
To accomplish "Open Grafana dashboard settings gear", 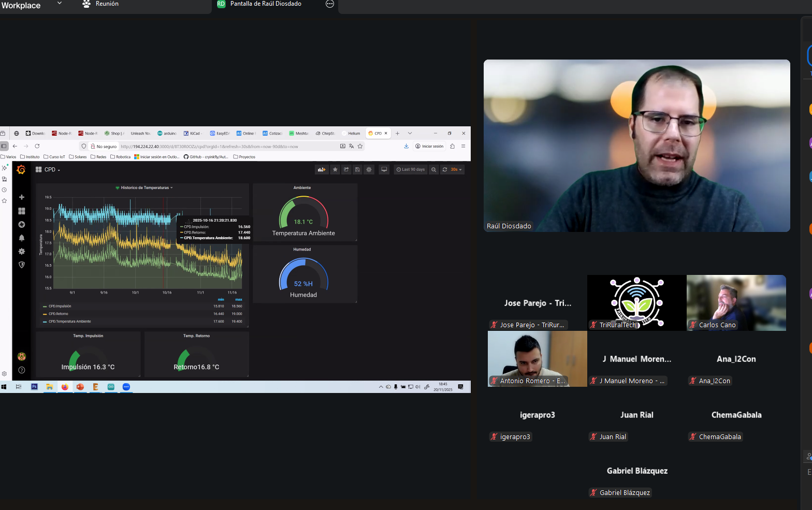I will tap(369, 170).
